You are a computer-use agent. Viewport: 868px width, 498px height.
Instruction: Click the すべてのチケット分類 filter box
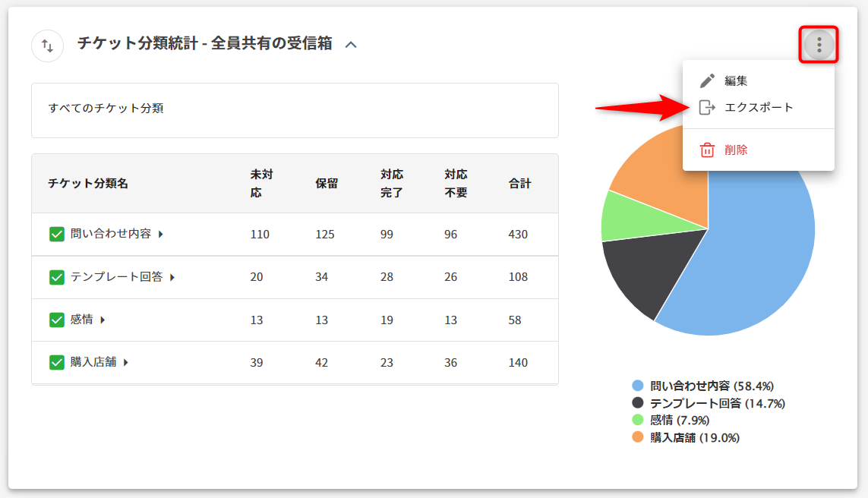click(295, 110)
